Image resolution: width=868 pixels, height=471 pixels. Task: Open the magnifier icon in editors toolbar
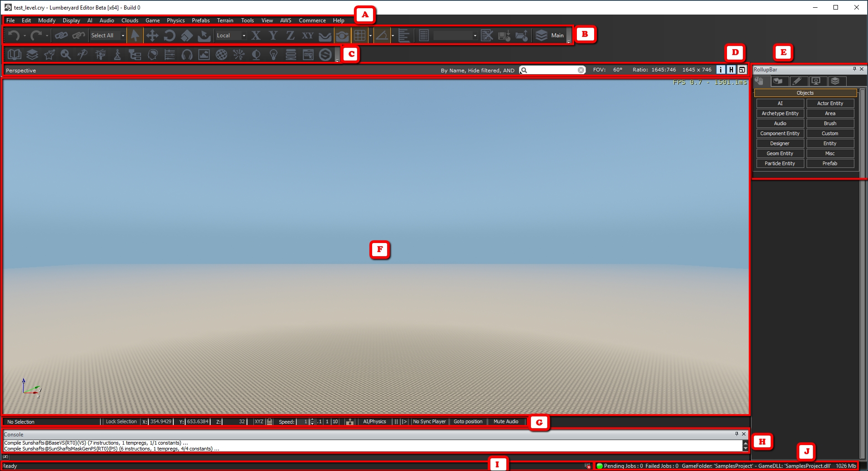66,55
